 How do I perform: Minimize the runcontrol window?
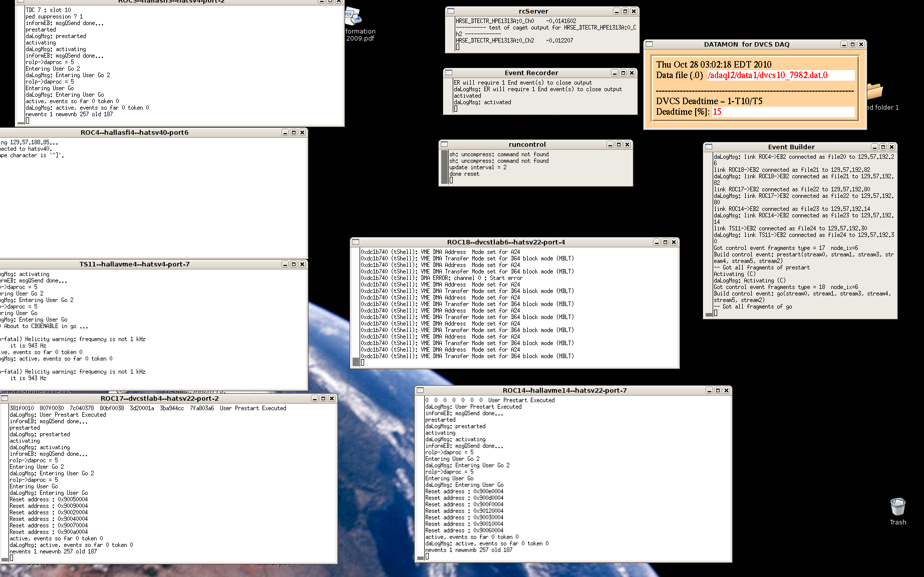(610, 144)
